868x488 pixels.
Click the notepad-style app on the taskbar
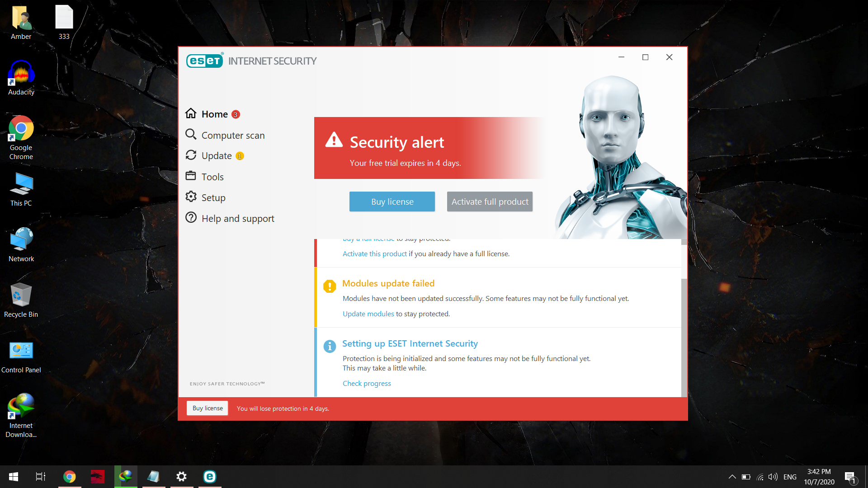(153, 477)
